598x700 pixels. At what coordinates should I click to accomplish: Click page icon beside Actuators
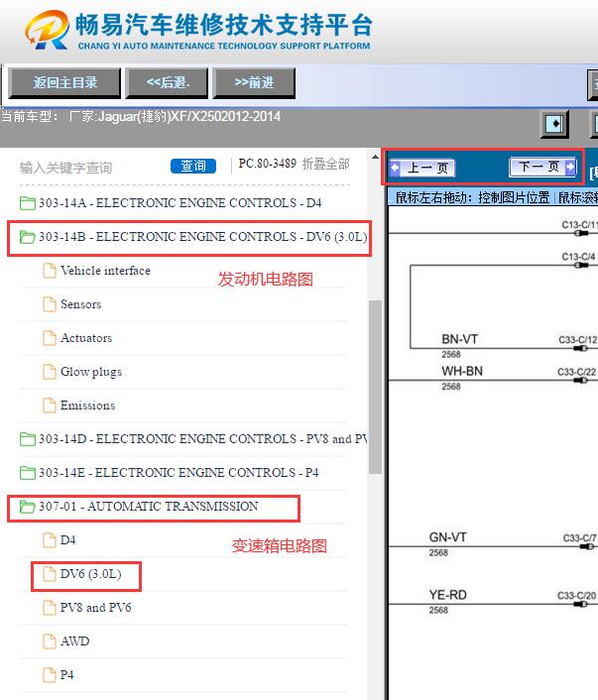[50, 338]
